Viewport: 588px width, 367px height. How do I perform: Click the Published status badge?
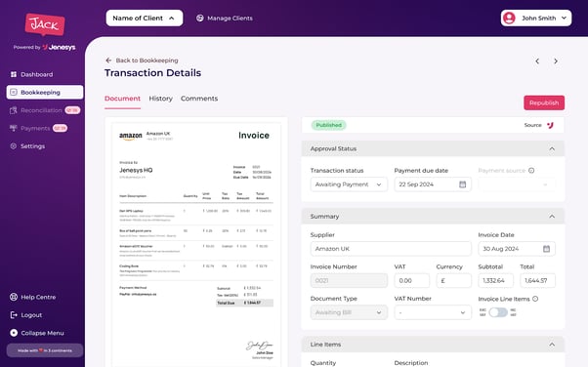click(x=328, y=125)
